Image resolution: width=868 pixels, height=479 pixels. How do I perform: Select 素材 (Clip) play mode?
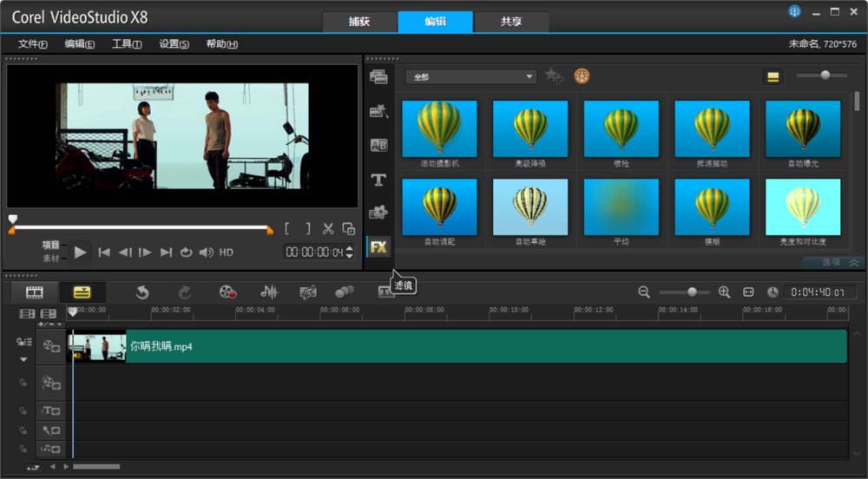(x=50, y=259)
